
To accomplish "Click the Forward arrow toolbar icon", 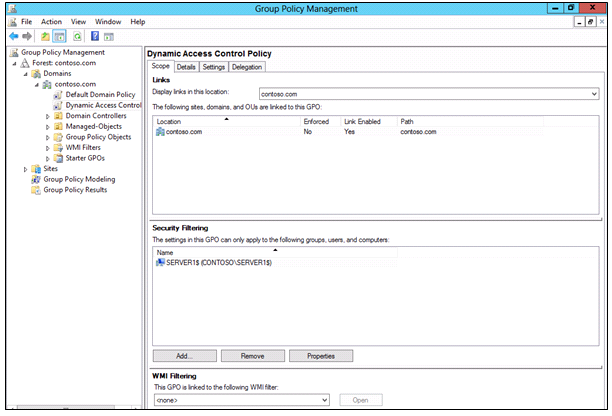I will 27,36.
